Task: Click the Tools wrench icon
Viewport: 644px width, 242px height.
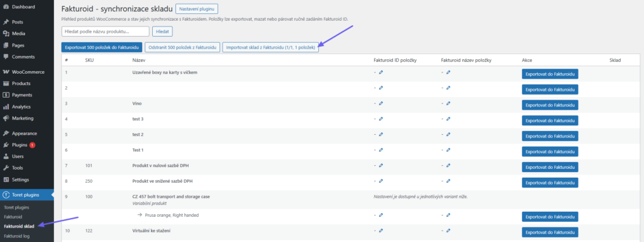Action: pyautogui.click(x=6, y=168)
